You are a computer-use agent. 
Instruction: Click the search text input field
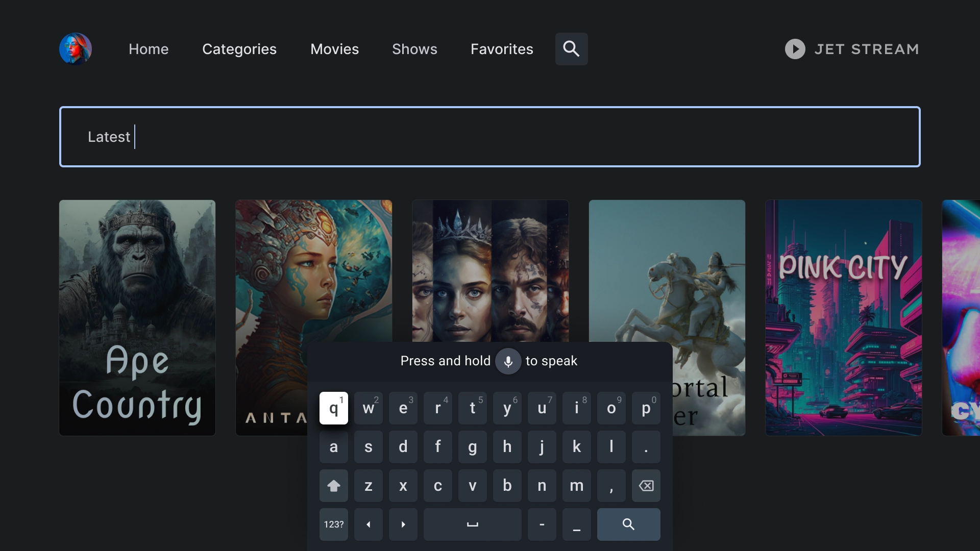(x=490, y=137)
